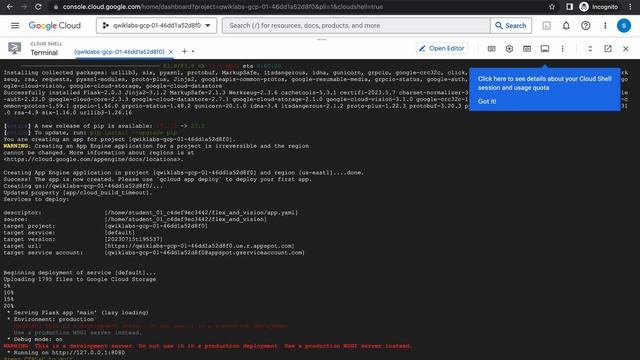This screenshot has width=640, height=360.
Task: Click target service [default] value
Action: point(120,233)
